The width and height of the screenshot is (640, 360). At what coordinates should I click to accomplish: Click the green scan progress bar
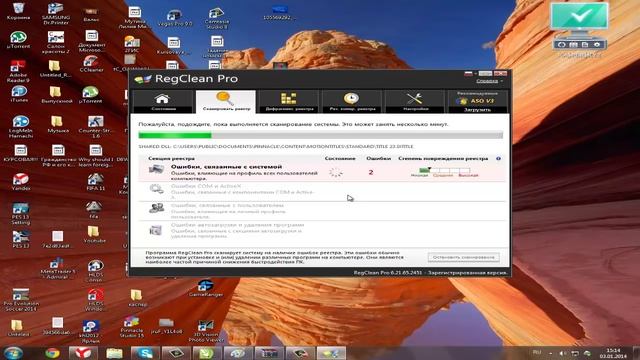coord(320,135)
